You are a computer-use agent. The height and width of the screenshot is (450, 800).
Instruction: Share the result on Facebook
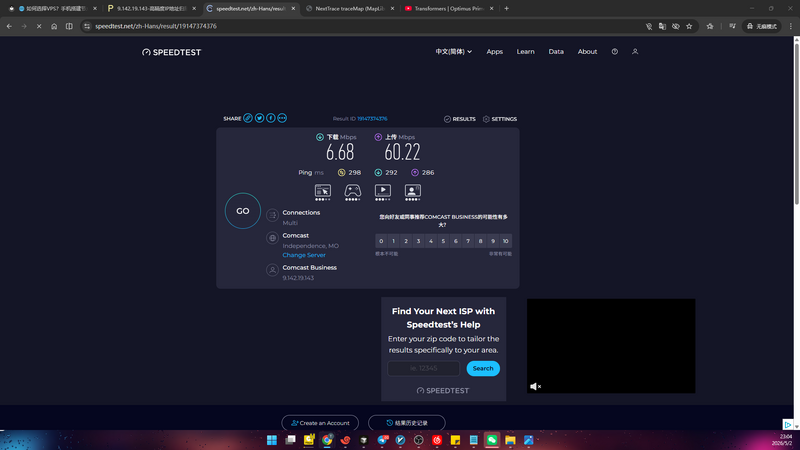coord(270,118)
